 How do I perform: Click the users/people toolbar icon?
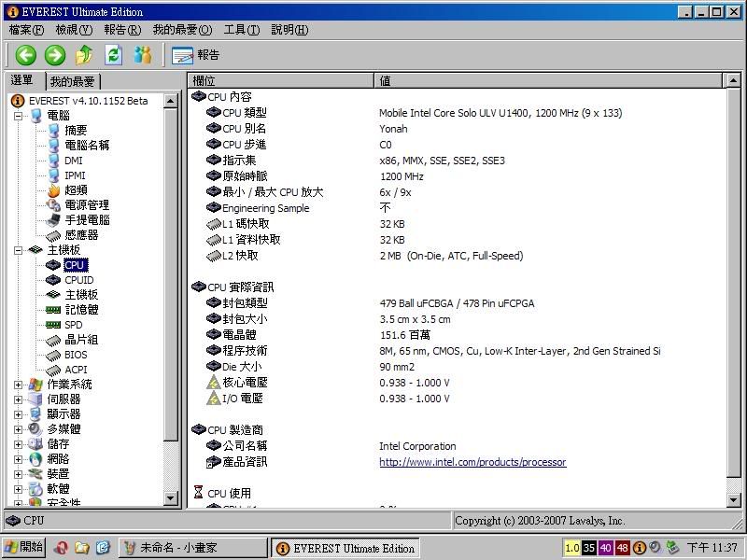coord(143,55)
